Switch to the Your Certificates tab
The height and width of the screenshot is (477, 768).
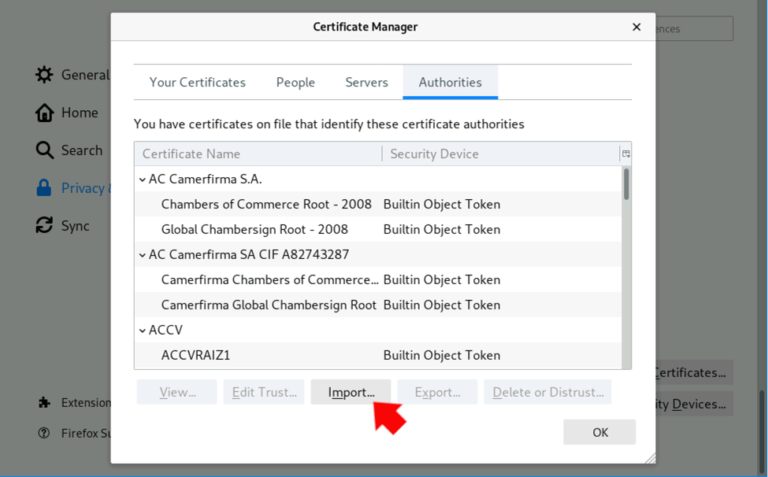click(197, 82)
